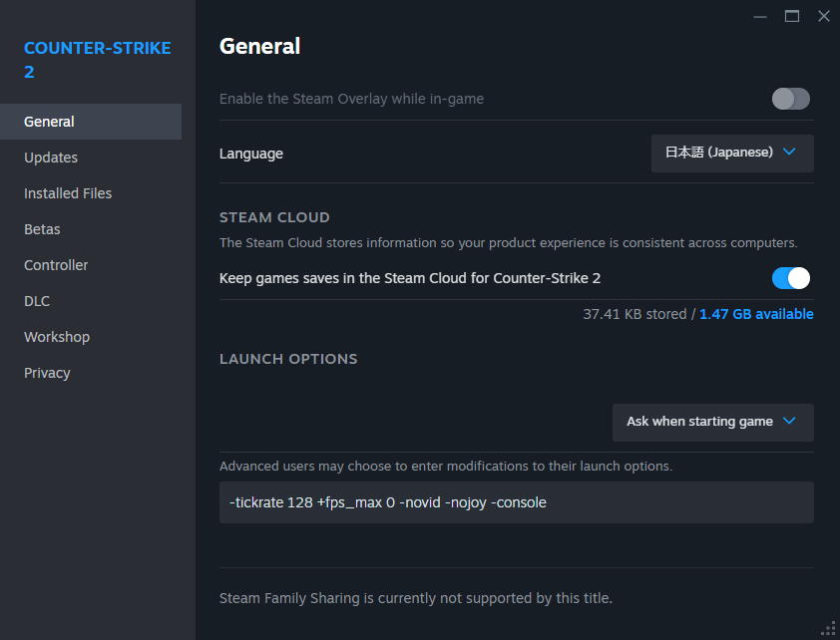
Task: Expand the Ask when starting game dropdown
Action: coord(713,423)
